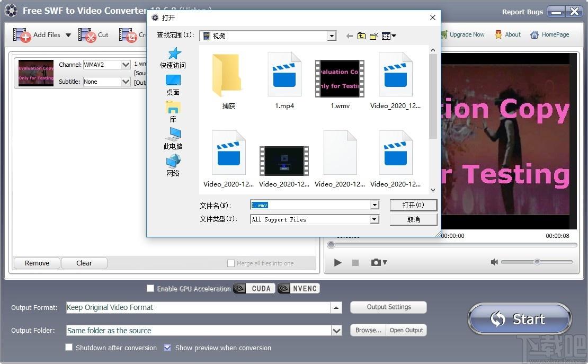
Task: Expand the 文件名 filename dropdown arrow
Action: click(x=374, y=205)
